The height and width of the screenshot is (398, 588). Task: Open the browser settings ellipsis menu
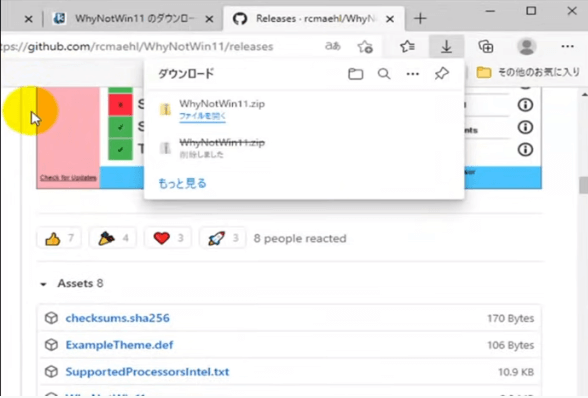tap(567, 47)
